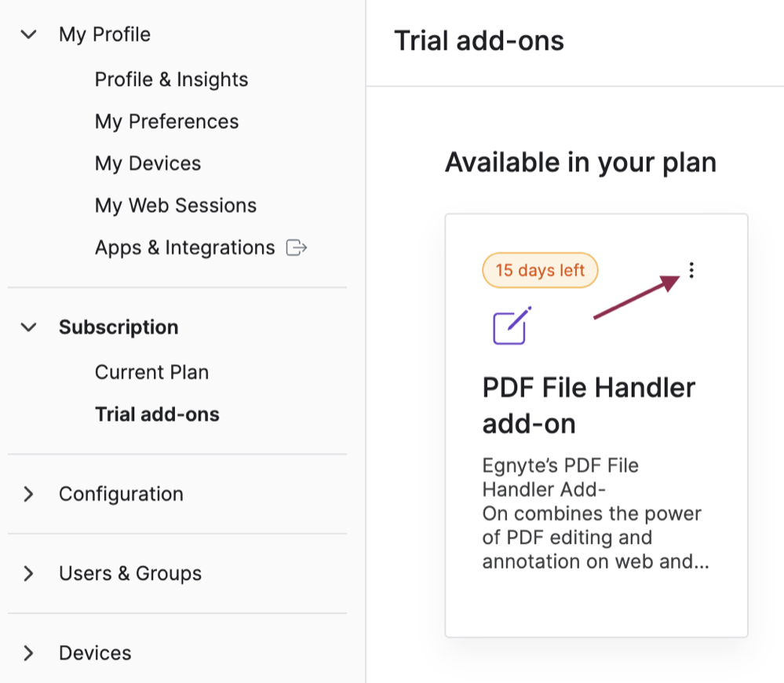
Task: Open My Devices settings
Action: click(148, 163)
